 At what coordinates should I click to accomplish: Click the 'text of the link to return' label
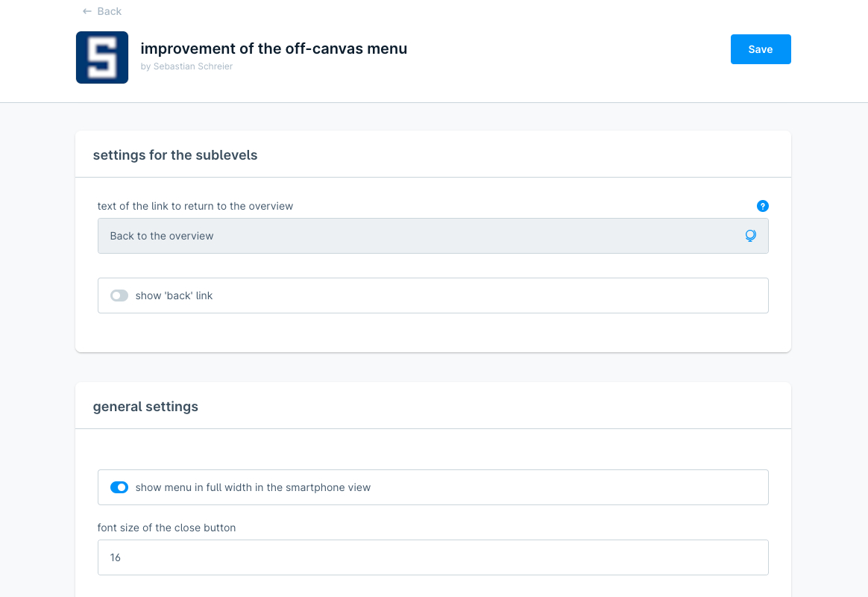click(195, 206)
